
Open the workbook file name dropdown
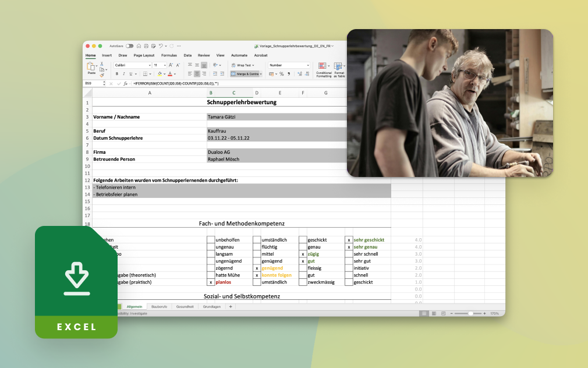[x=332, y=46]
